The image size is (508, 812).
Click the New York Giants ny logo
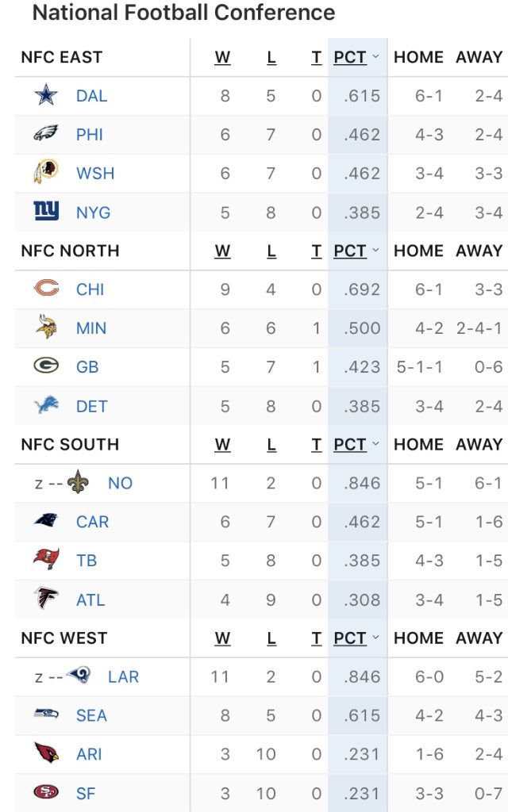coord(46,211)
